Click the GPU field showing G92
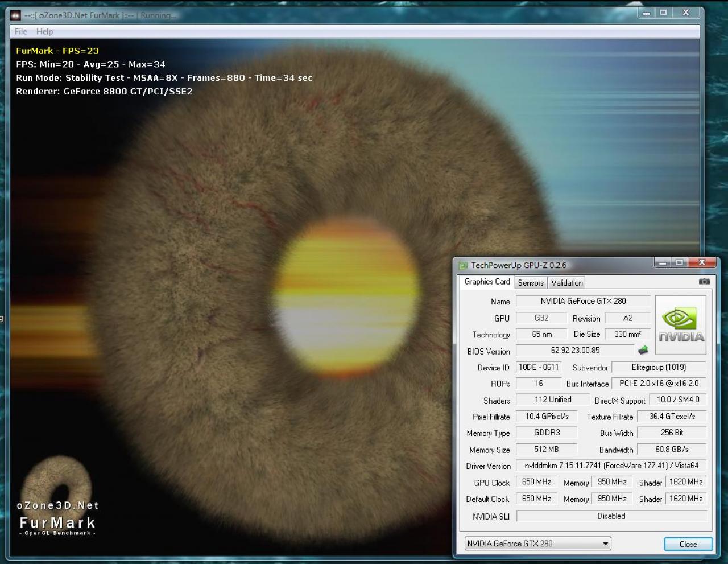Viewport: 728px width, 564px height. 541,318
